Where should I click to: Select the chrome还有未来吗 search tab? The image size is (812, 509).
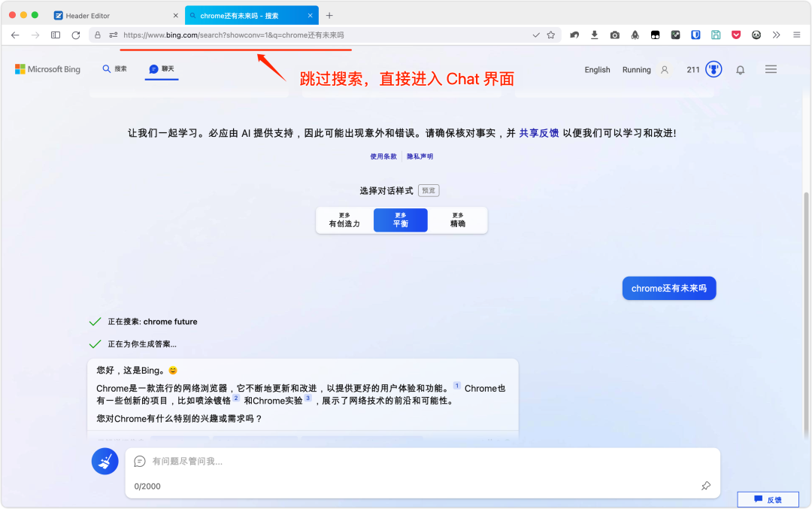click(x=252, y=16)
